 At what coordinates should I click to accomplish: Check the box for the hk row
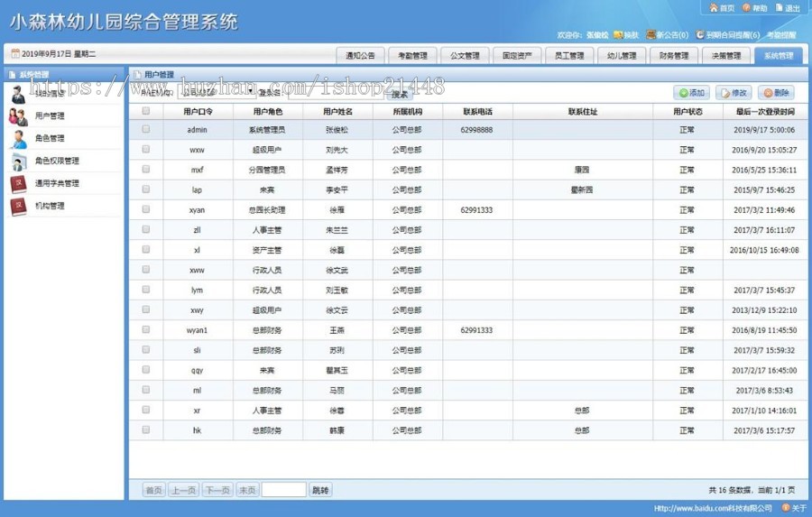(x=146, y=430)
